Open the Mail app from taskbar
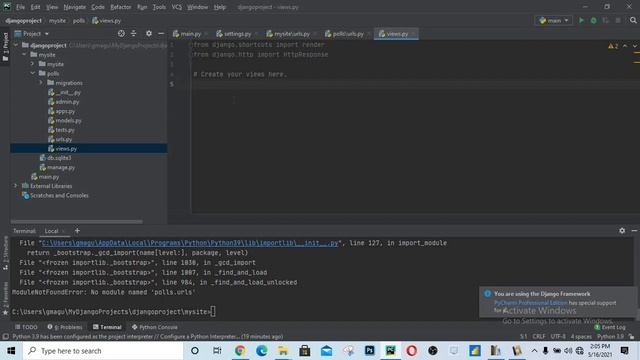 326,351
